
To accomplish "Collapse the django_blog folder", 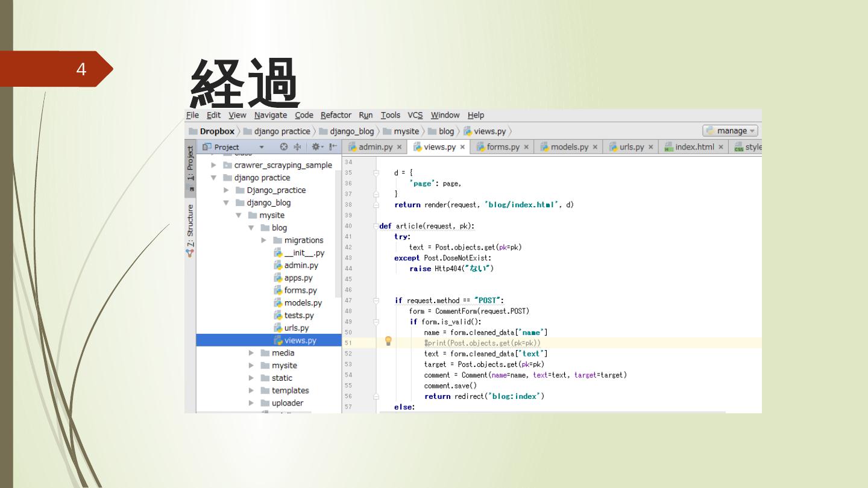I will pyautogui.click(x=227, y=203).
